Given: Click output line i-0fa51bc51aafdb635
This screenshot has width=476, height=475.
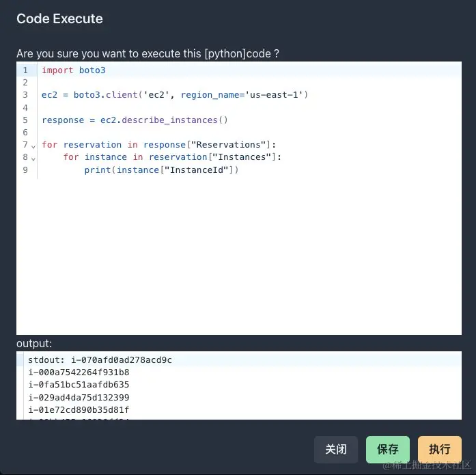Looking at the screenshot, I should (79, 385).
